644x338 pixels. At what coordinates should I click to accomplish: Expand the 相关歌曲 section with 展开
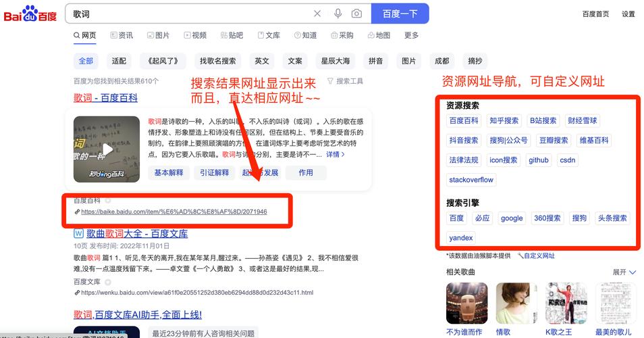tap(624, 272)
